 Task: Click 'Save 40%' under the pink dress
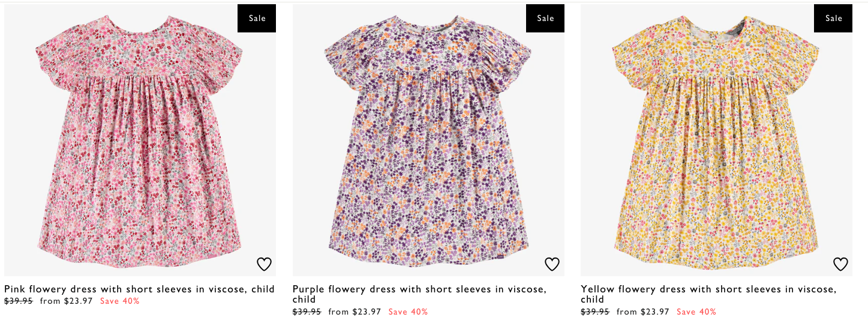[120, 301]
